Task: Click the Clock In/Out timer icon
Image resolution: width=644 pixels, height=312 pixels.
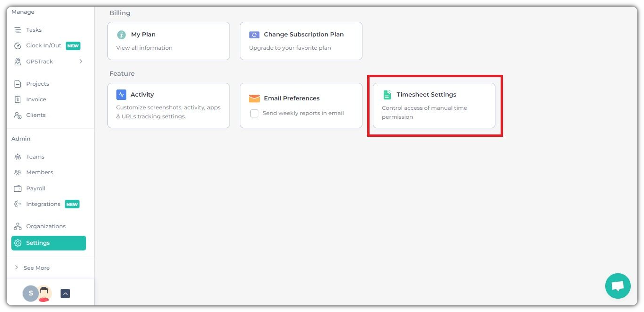Action: (x=18, y=46)
